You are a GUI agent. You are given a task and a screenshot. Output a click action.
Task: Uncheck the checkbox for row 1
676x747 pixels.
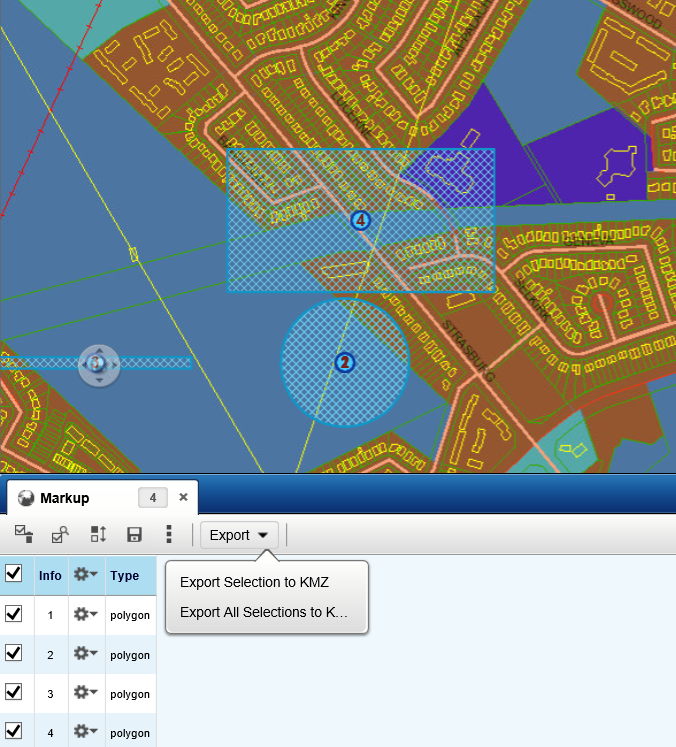(14, 614)
